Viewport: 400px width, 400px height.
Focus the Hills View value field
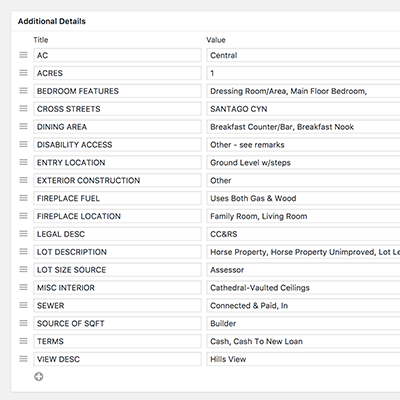click(303, 359)
